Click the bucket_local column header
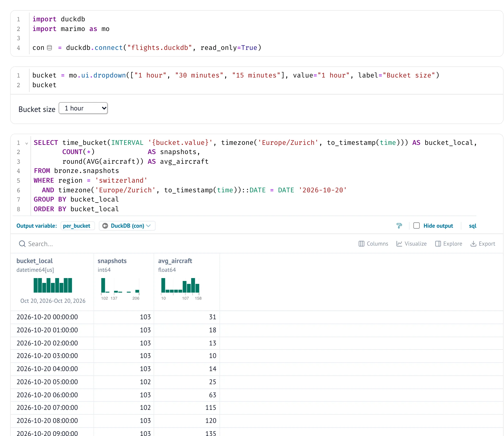 coord(35,261)
